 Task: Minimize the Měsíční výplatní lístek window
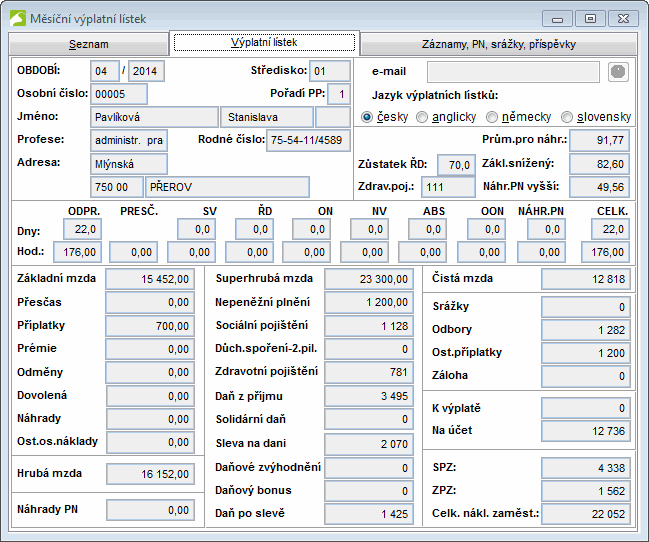click(x=560, y=18)
